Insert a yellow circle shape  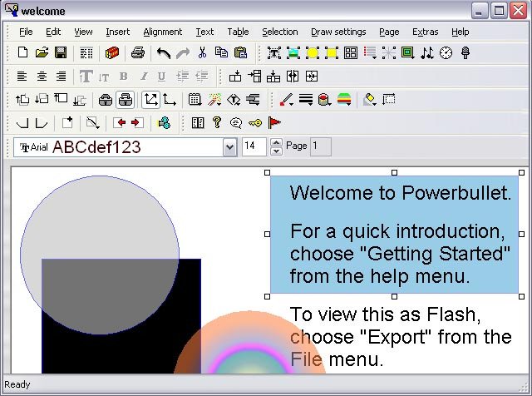(313, 53)
